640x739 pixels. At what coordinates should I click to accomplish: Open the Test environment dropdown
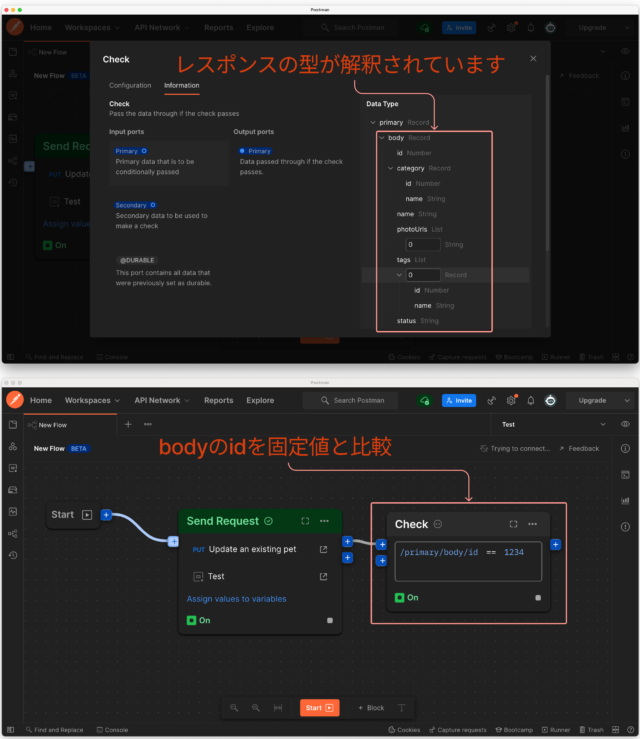pos(553,424)
